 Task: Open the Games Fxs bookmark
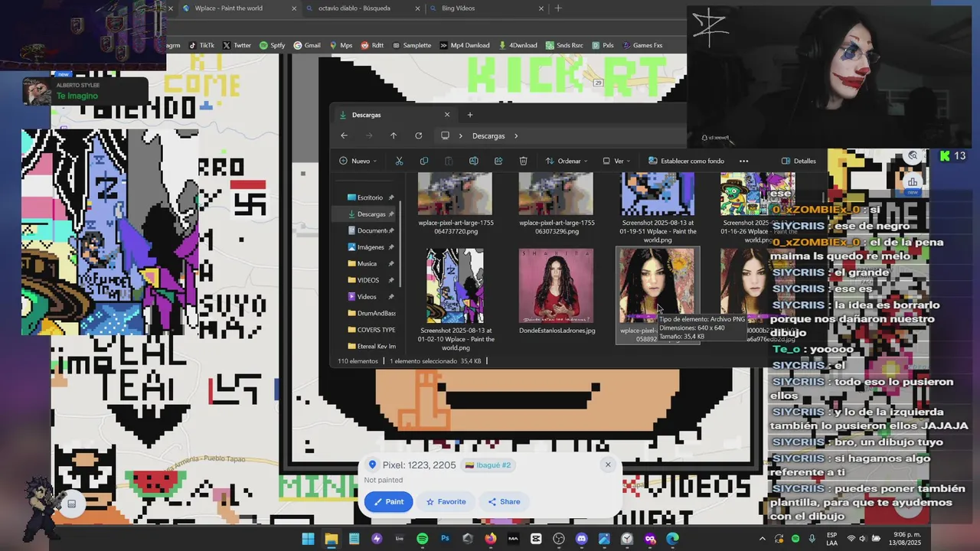pos(642,45)
